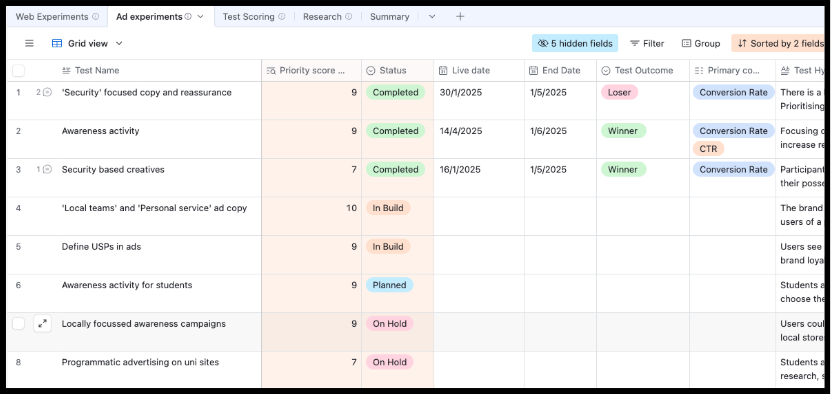
Task: Click the Test Outcome column header
Action: click(x=643, y=70)
